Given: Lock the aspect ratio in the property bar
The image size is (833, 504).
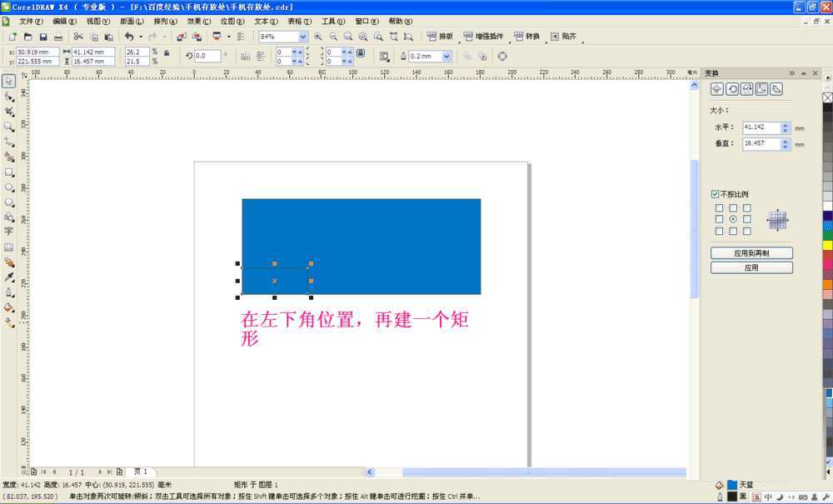Looking at the screenshot, I should click(x=167, y=52).
